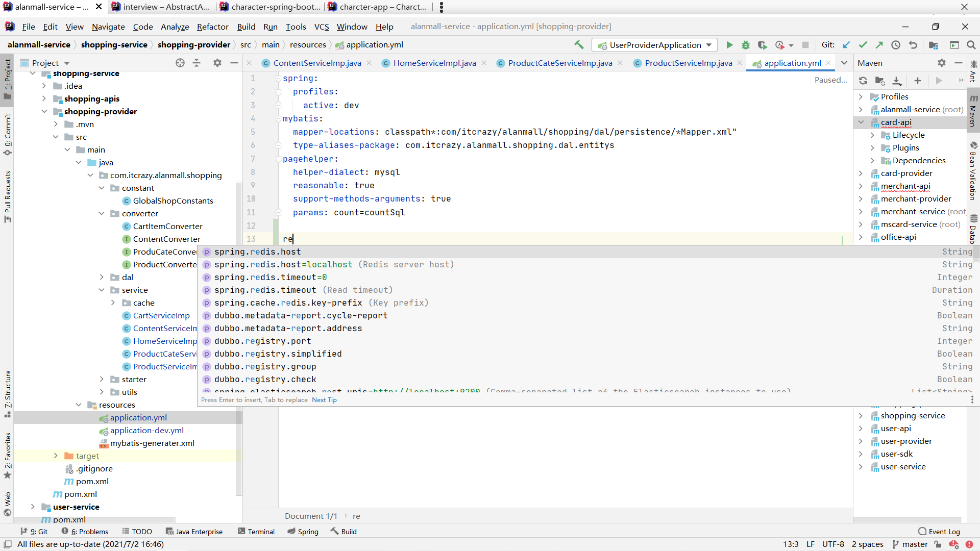Viewport: 980px width, 551px height.
Task: Switch to ContentServiceImp.java tab
Action: (x=317, y=63)
